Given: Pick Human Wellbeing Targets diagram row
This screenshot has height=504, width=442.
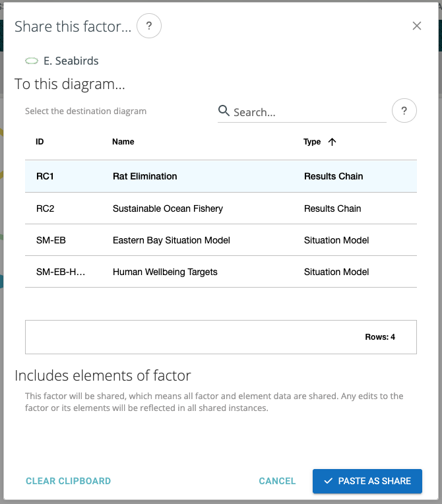Looking at the screenshot, I should point(165,272).
